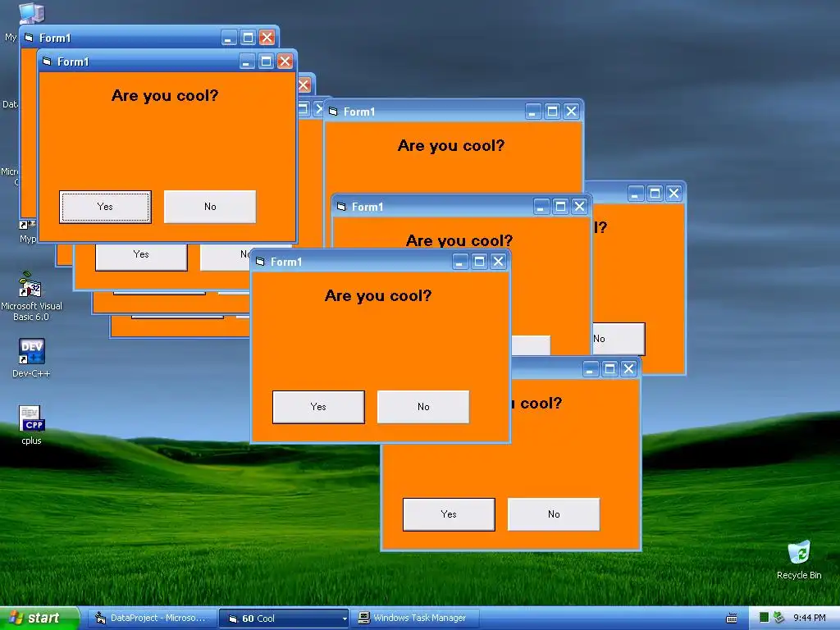Click the green Task Manager CPU tray icon
The width and height of the screenshot is (840, 630).
(764, 618)
